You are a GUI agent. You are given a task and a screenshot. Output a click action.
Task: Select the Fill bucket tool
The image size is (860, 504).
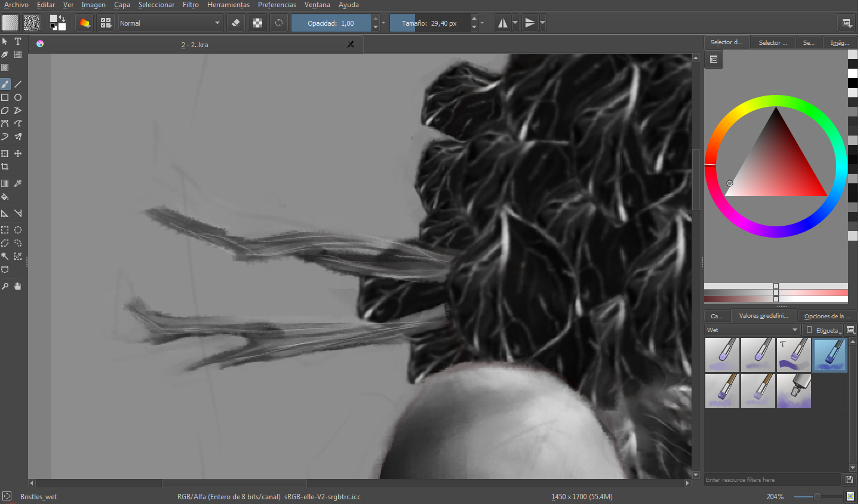click(5, 196)
